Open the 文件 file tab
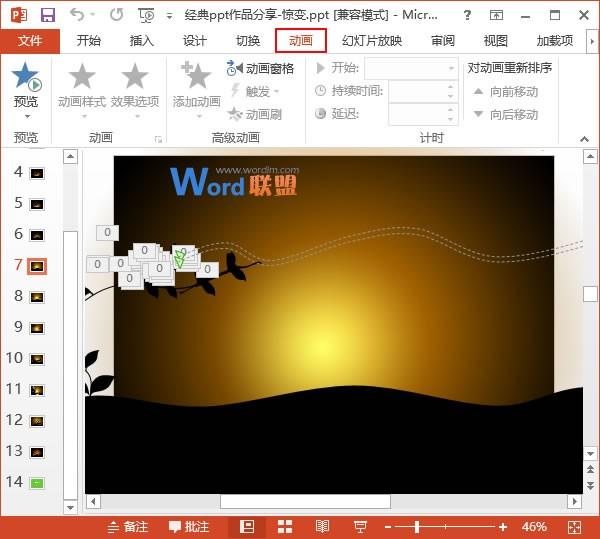The image size is (600, 539). pos(30,41)
